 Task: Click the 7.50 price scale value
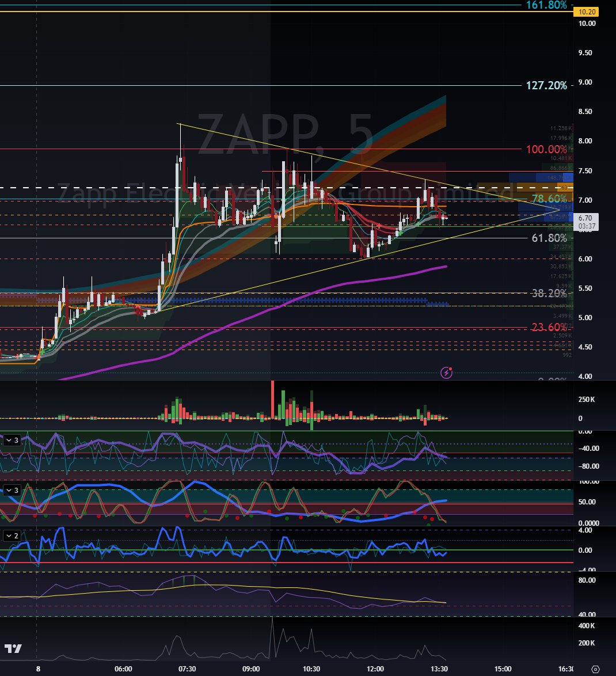pyautogui.click(x=585, y=170)
